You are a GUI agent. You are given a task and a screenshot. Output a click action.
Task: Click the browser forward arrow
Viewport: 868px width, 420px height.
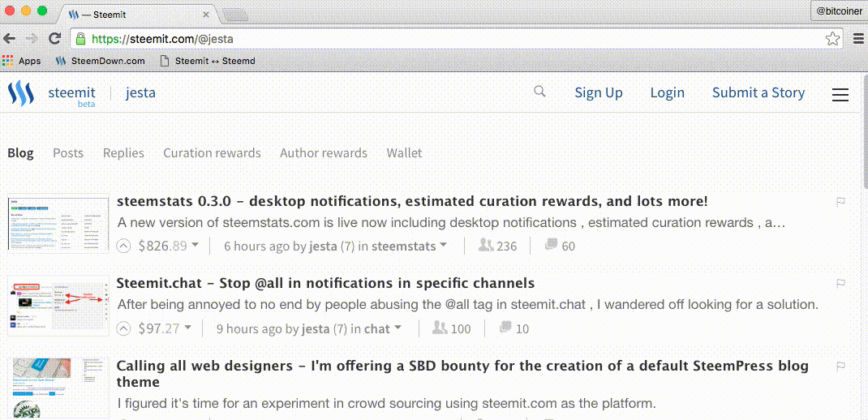pyautogui.click(x=32, y=38)
